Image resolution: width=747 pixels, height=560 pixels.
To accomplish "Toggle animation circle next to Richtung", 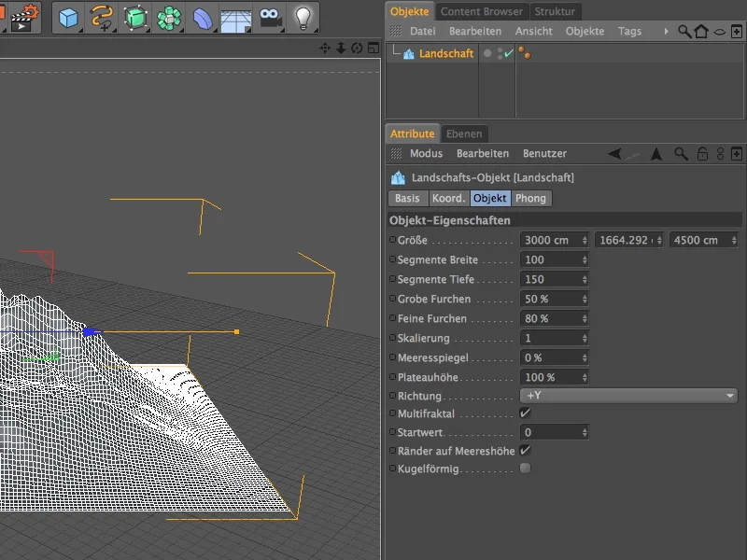I will point(392,395).
